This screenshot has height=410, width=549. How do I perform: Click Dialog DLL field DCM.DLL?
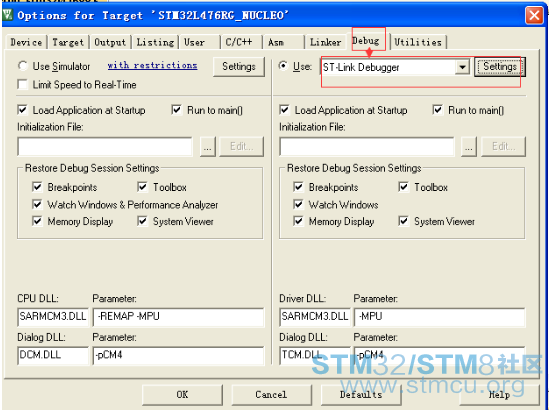coord(53,355)
